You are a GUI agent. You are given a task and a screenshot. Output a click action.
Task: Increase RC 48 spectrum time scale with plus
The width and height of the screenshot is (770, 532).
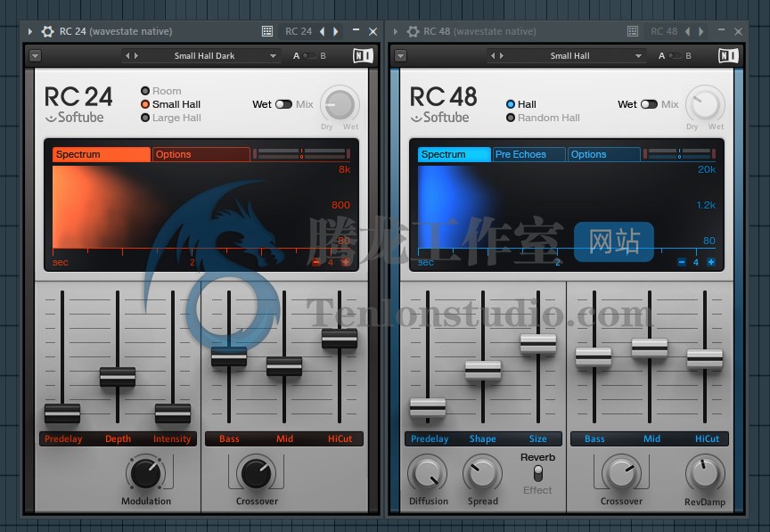point(710,262)
